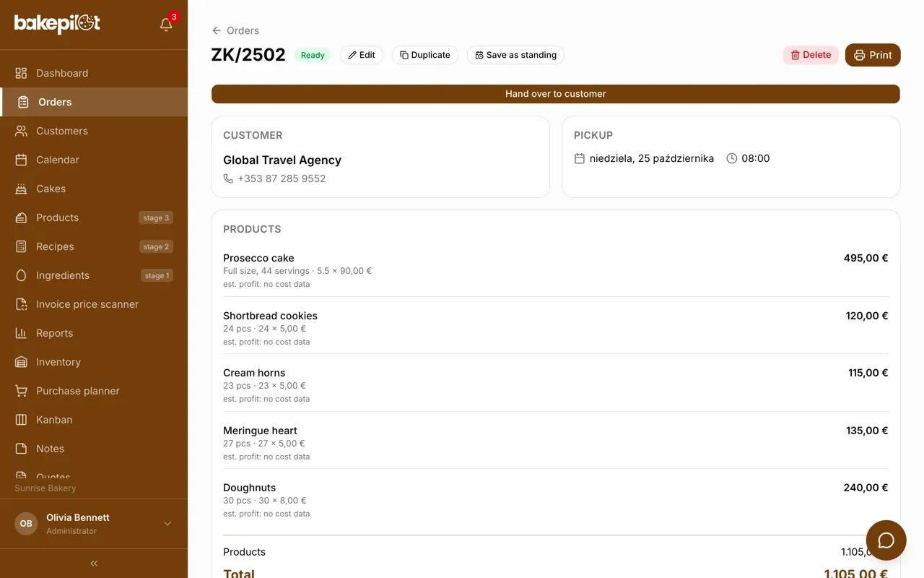Screen dimensions: 924x578
Task: Select the Customers people icon
Action: click(22, 131)
